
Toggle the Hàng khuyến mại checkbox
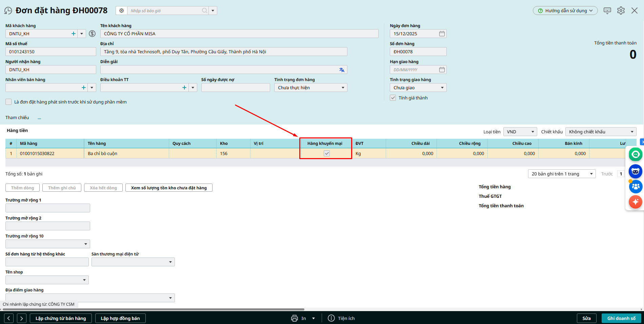(x=327, y=153)
